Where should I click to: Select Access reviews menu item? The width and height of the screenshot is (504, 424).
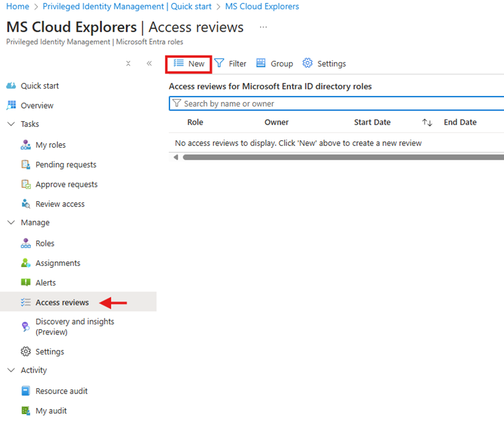62,303
